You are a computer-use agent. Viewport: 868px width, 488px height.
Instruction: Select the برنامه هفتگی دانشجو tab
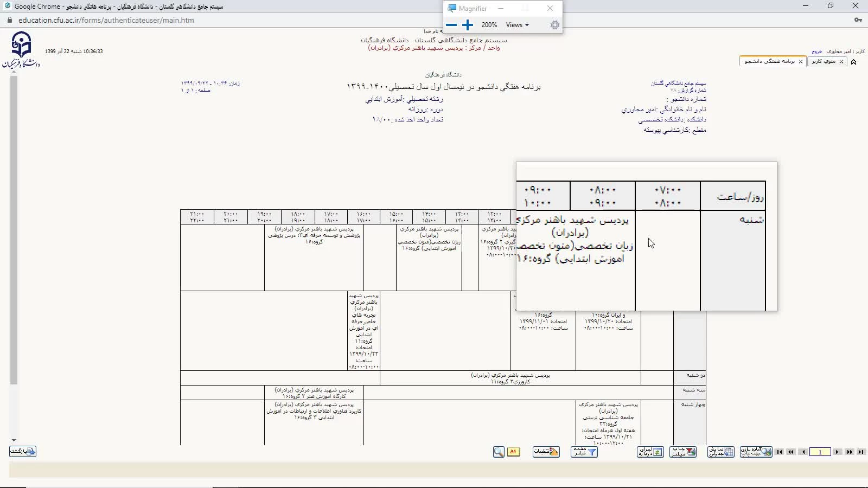[769, 61]
